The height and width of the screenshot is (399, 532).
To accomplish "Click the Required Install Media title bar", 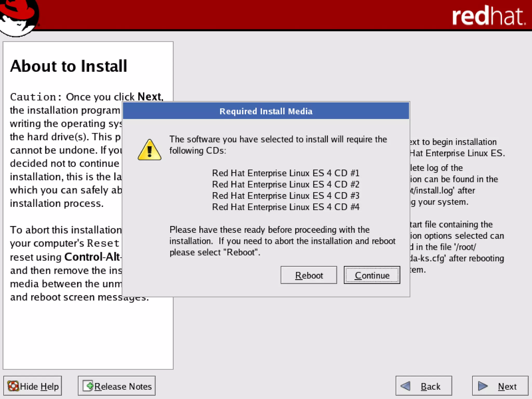I will pos(266,111).
